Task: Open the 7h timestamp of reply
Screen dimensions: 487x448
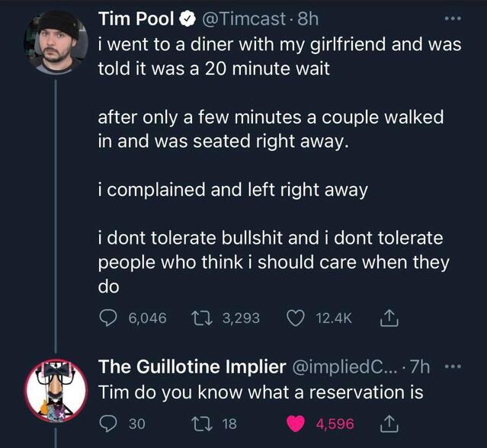Action: (x=420, y=367)
